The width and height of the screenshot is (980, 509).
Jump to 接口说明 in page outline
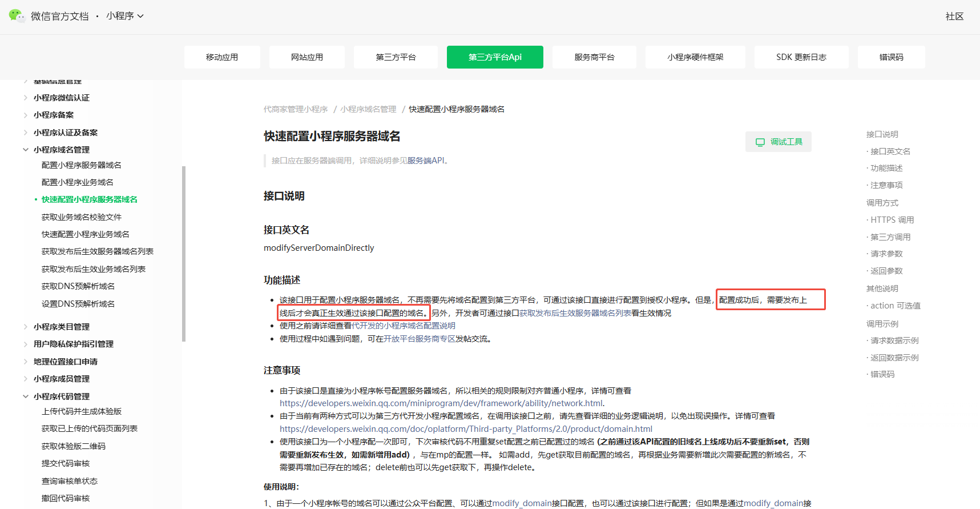[882, 134]
